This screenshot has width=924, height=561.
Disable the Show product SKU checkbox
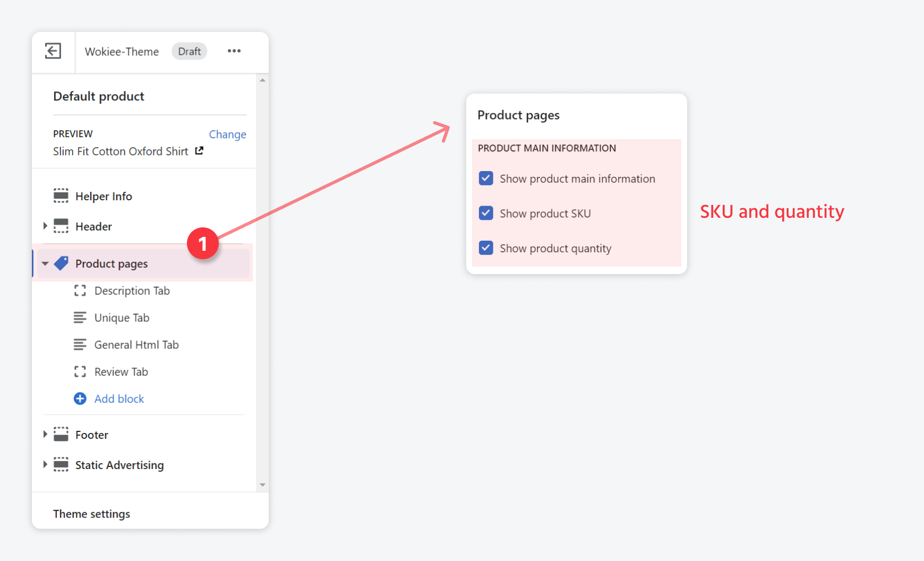tap(485, 213)
